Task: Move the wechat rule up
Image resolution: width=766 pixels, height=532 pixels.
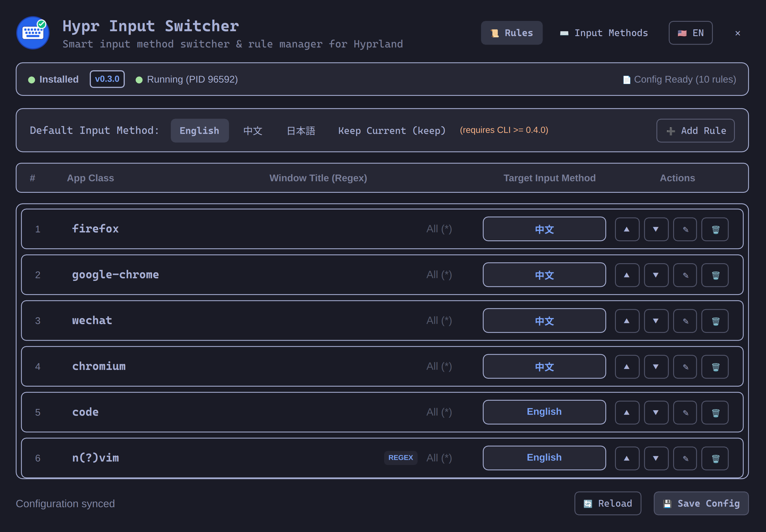Action: 627,321
